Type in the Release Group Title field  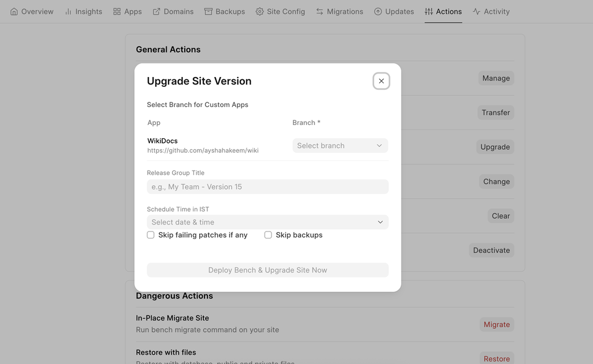tap(268, 187)
